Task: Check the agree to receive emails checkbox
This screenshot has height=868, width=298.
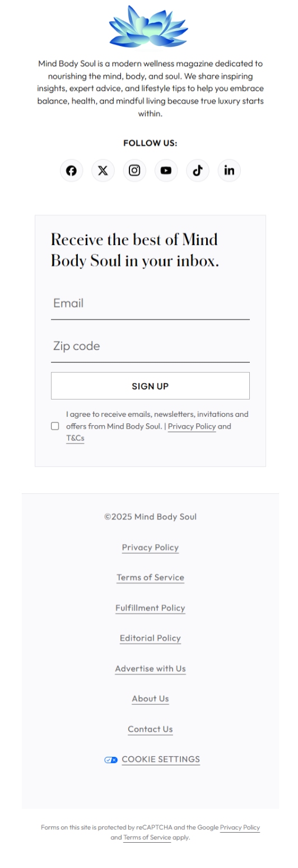Action: (x=55, y=426)
